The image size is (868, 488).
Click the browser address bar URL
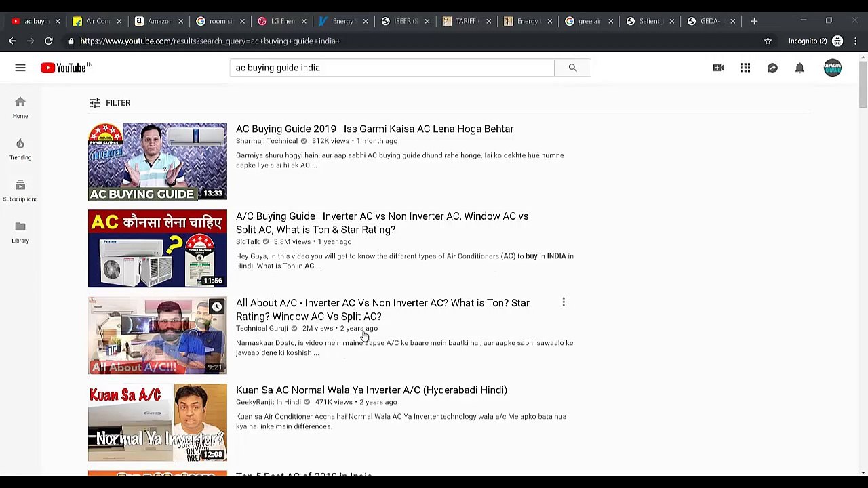(210, 41)
